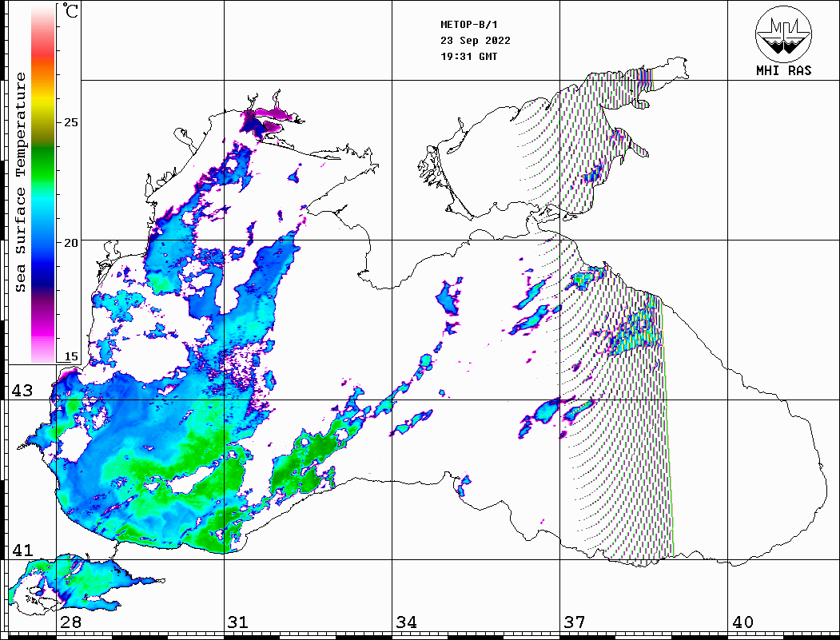
Task: Click longitude label 34
Action: (x=406, y=622)
